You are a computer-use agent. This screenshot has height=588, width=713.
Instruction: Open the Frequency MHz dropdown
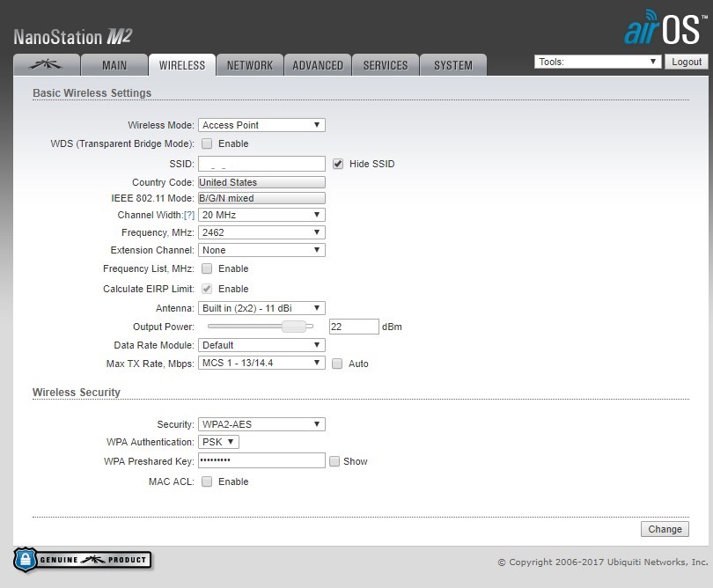pos(261,232)
